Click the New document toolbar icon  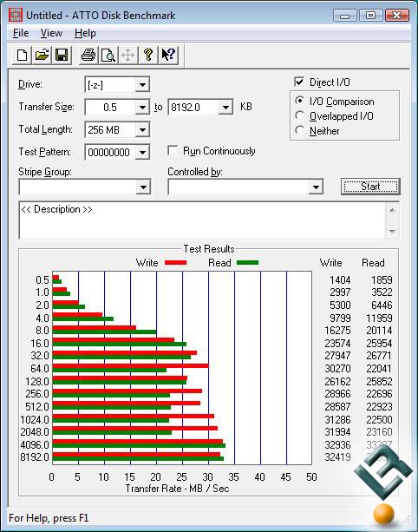(22, 55)
